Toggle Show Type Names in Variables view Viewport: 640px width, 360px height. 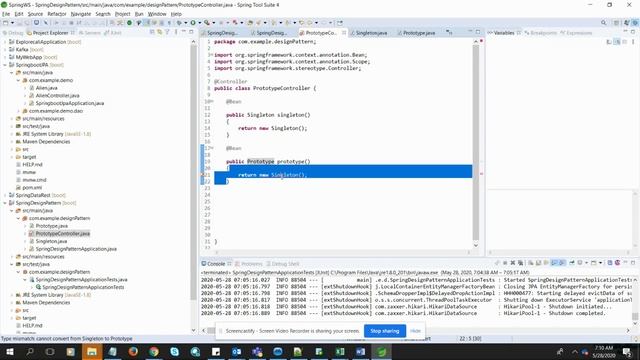point(609,42)
